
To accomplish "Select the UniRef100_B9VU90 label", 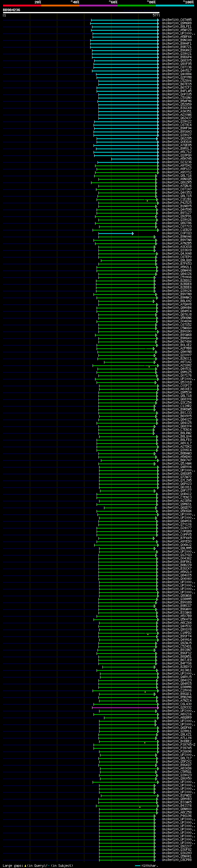I will tap(177, 331).
